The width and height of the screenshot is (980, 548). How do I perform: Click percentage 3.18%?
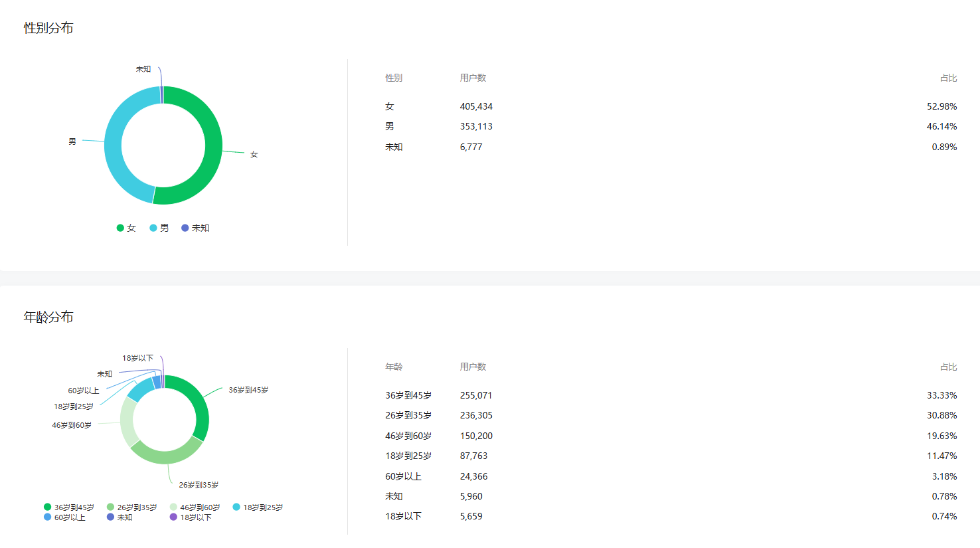click(x=944, y=476)
